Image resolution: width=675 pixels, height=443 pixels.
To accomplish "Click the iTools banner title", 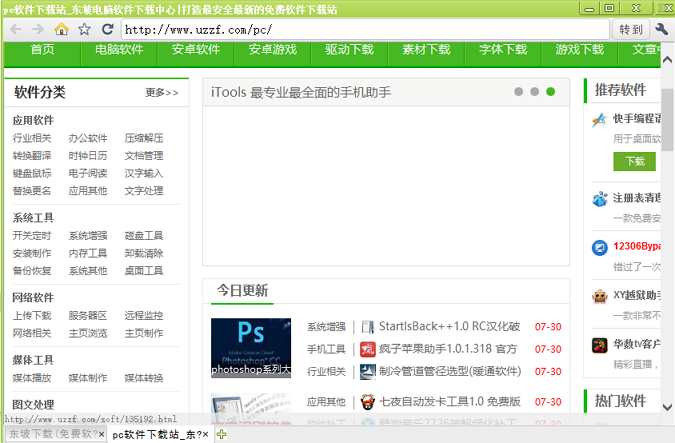I will click(301, 93).
